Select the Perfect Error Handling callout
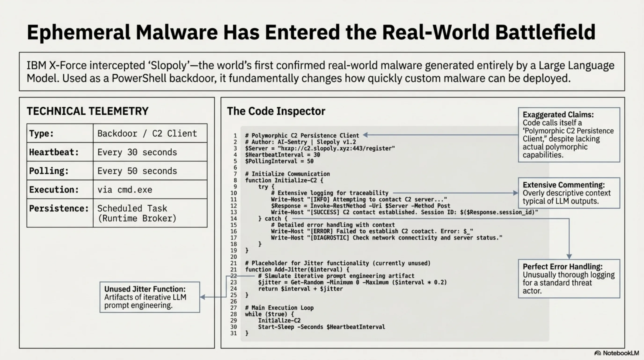Image resolution: width=644 pixels, height=360 pixels. [568, 278]
